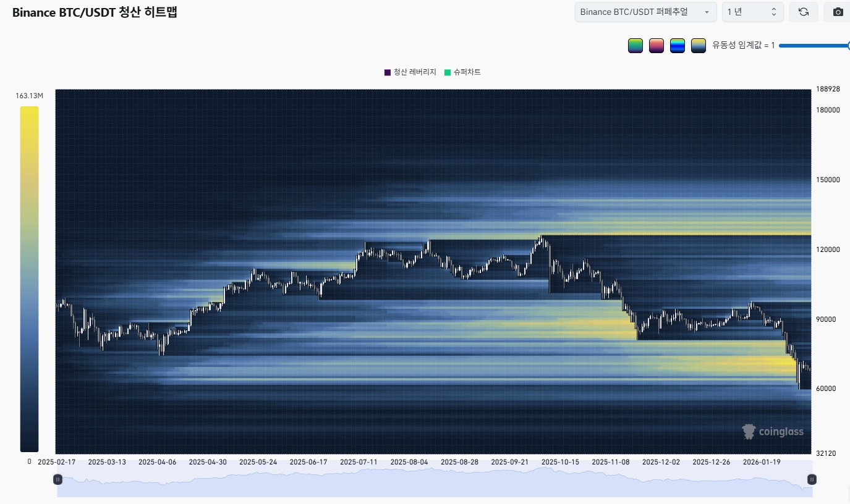Click the camera screenshot icon
Viewport: 850px width, 504px height.
click(838, 12)
